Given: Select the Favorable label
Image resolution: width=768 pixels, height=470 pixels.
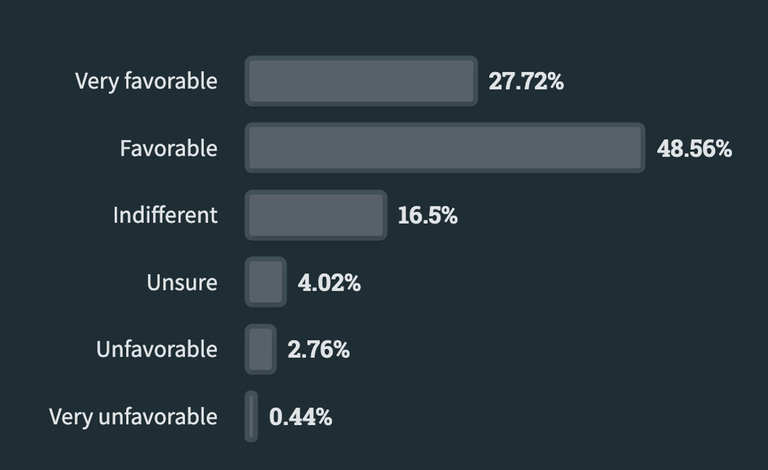Looking at the screenshot, I should click(168, 148).
